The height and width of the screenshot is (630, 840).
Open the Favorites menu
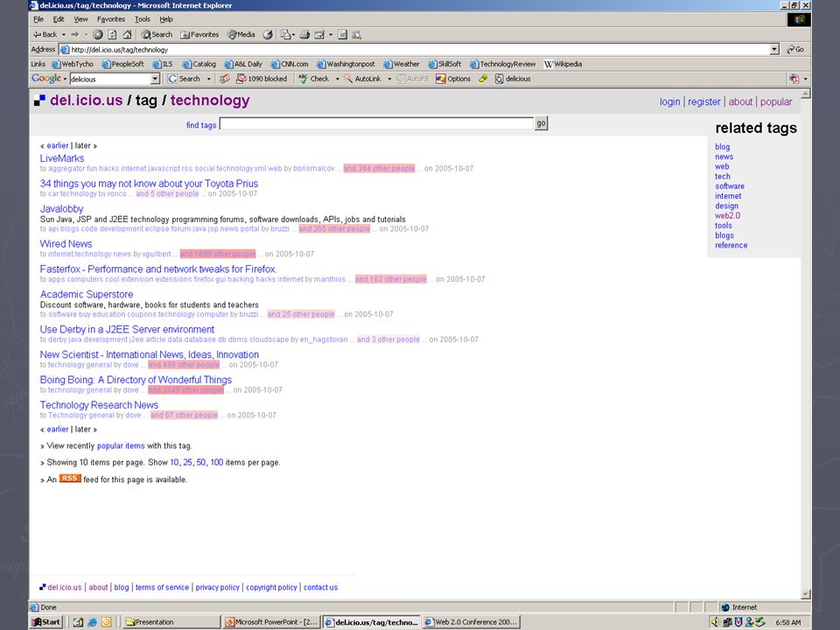point(111,19)
